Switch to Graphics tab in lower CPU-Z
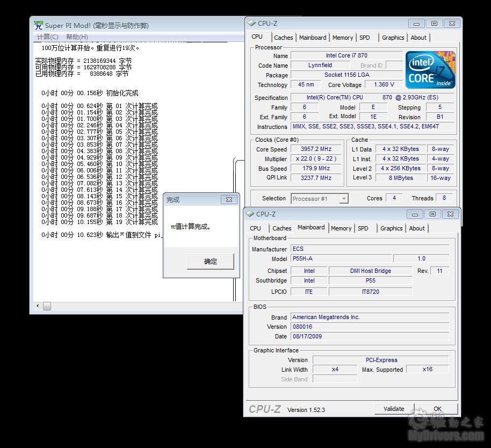This screenshot has height=448, width=491. (x=392, y=228)
